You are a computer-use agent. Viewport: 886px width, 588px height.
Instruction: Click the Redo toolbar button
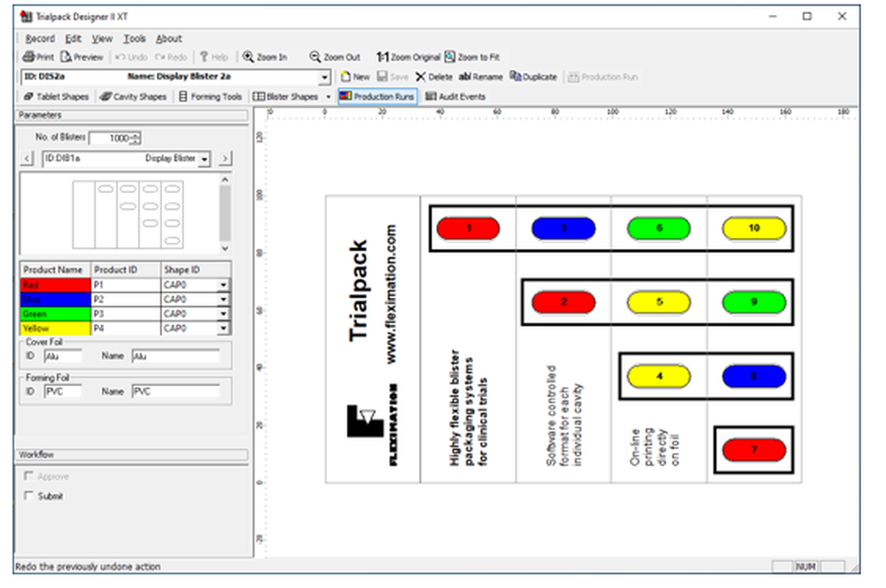click(x=171, y=57)
